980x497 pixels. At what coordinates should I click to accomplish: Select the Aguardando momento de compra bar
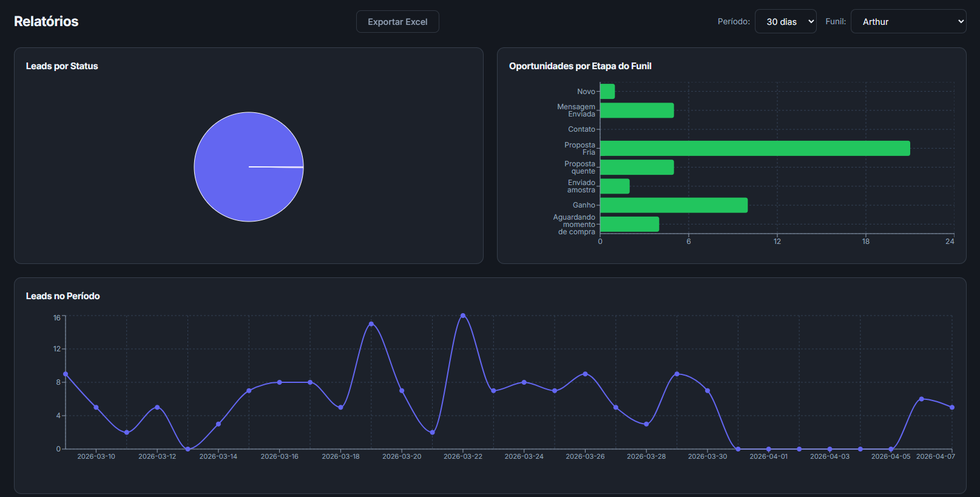coord(629,224)
